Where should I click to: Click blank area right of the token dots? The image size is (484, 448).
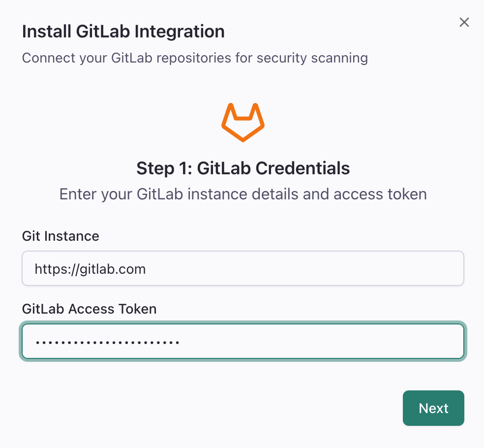320,341
